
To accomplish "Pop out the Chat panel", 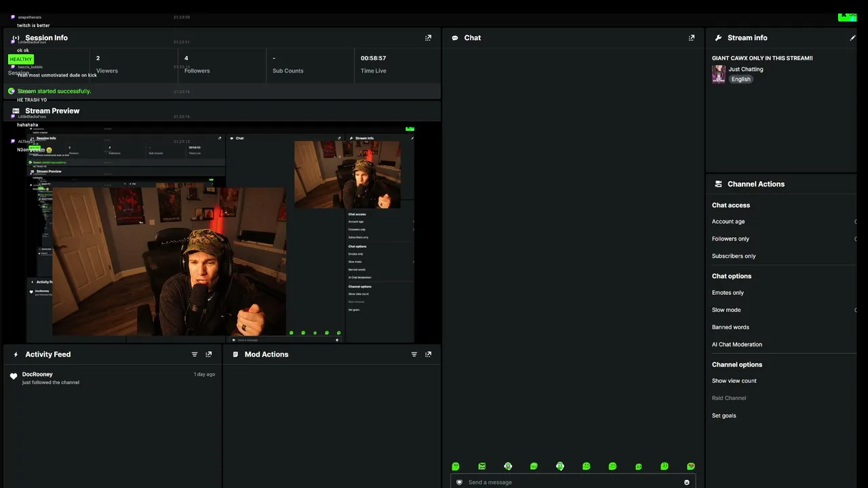I will 692,38.
